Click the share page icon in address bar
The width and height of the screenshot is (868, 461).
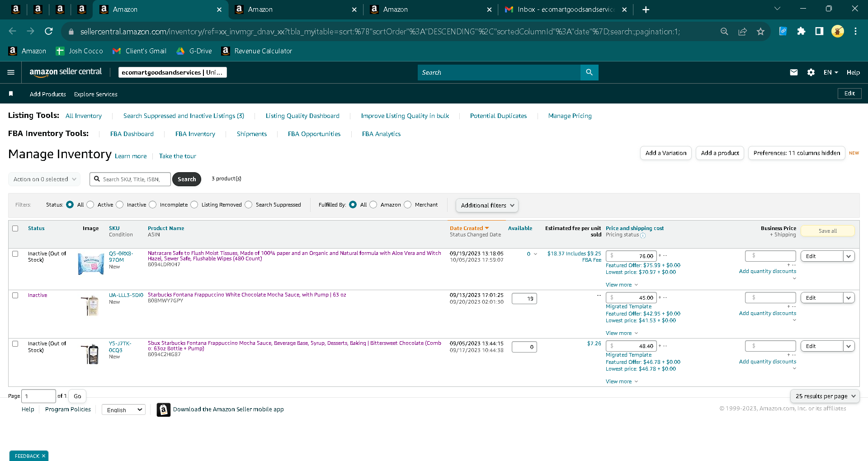(x=742, y=31)
